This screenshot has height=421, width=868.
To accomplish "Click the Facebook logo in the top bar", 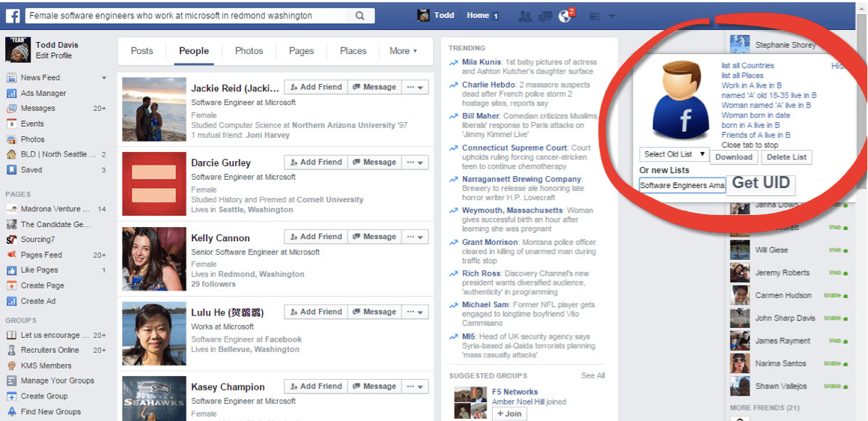I will pos(12,15).
